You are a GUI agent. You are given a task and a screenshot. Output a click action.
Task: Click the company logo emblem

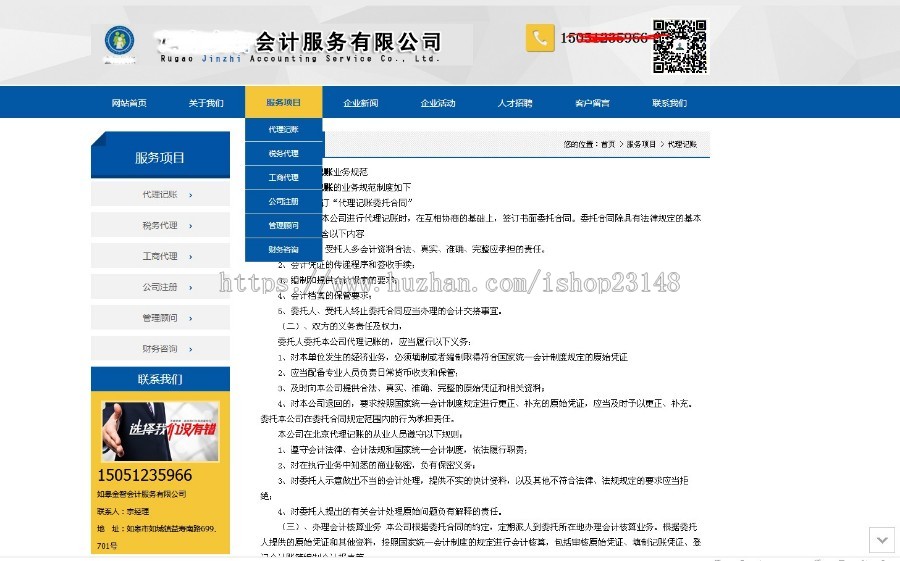[x=119, y=41]
